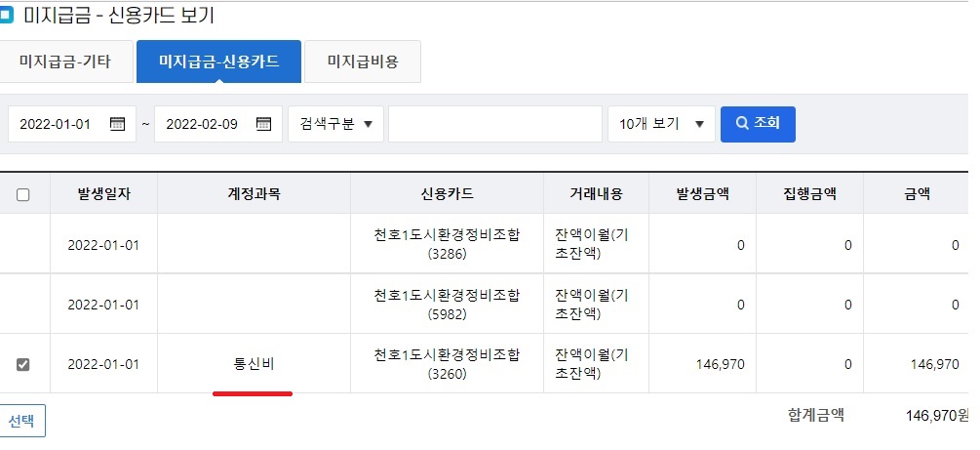Click the 2022-01-01 start date field
The width and height of the screenshot is (980, 450).
point(72,124)
